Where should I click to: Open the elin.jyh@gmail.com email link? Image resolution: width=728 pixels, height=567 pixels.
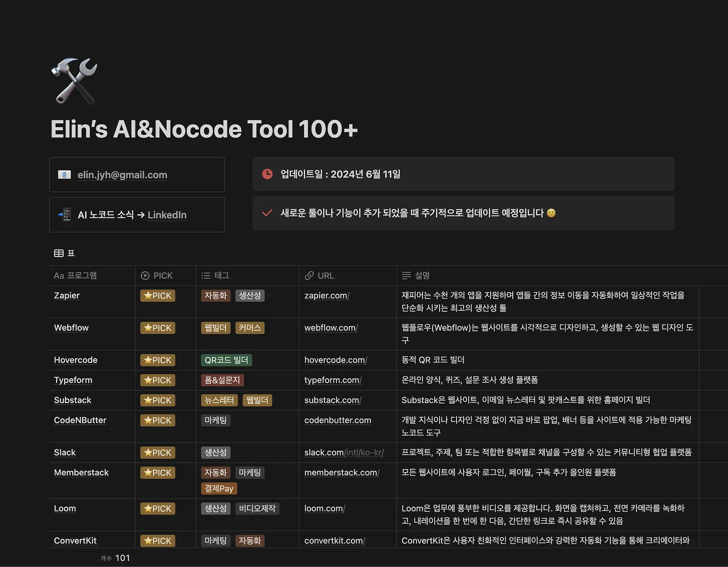pos(122,175)
